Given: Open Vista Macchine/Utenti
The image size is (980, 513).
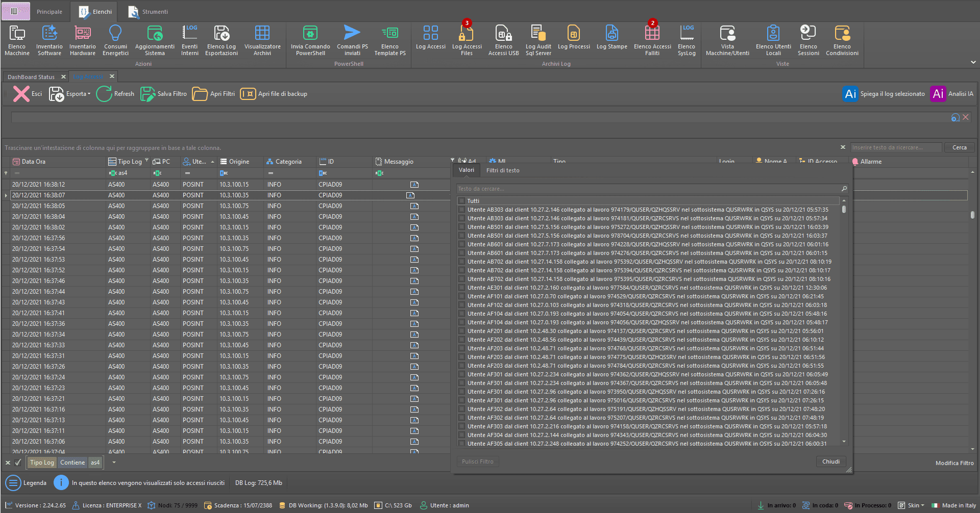Looking at the screenshot, I should pyautogui.click(x=727, y=40).
